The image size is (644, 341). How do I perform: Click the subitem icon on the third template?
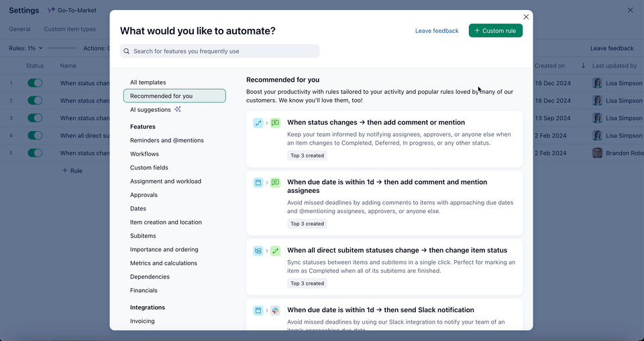tap(258, 251)
